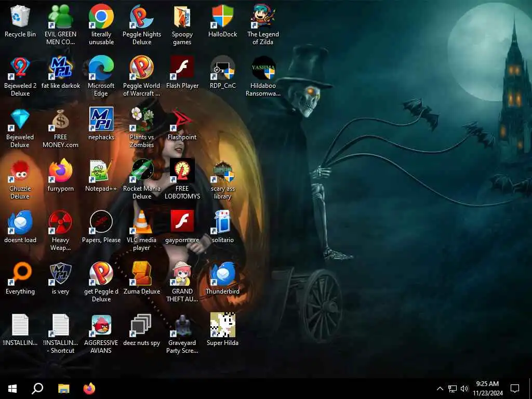
Task: Click the scary ass library shortcut
Action: point(222,180)
